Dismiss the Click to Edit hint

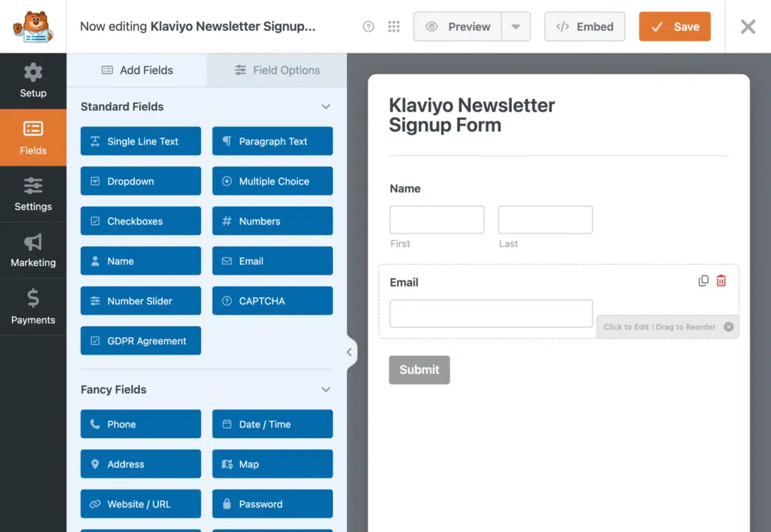coord(729,327)
